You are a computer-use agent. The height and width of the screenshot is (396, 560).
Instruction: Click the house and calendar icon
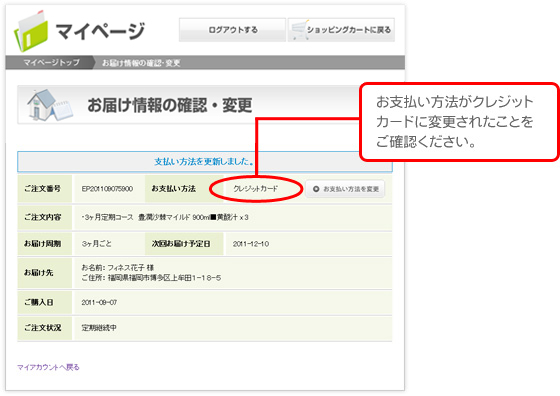50,105
